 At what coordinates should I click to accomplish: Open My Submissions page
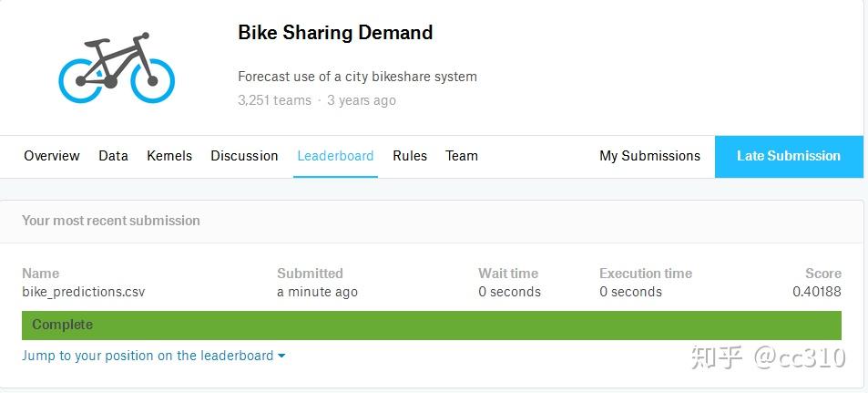pyautogui.click(x=649, y=156)
